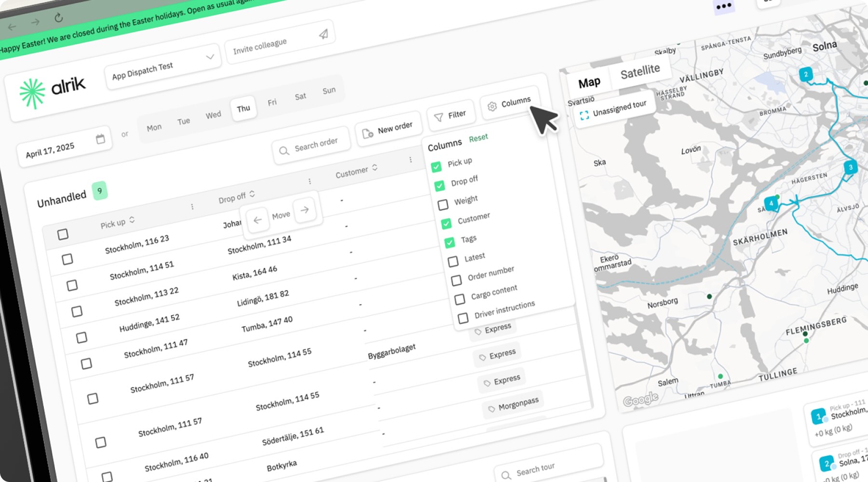The height and width of the screenshot is (482, 868).
Task: Click the browser reload icon
Action: coord(58,18)
